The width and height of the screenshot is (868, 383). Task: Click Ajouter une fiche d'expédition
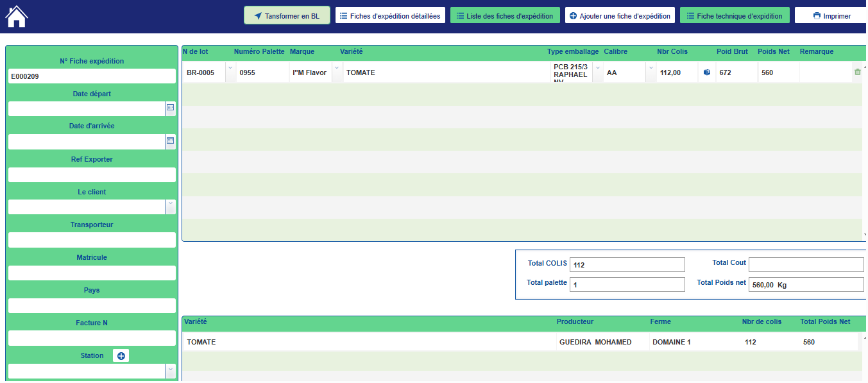[620, 16]
